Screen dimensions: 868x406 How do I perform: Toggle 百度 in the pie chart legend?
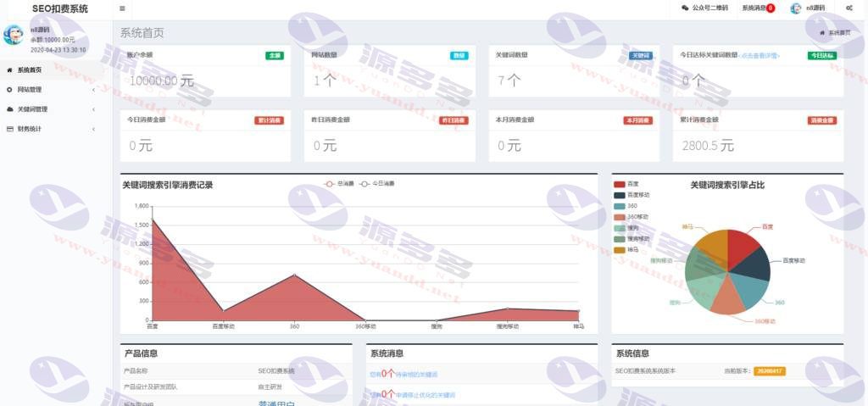[626, 185]
